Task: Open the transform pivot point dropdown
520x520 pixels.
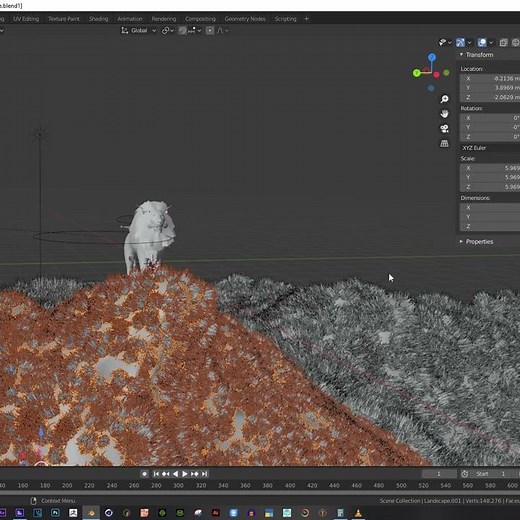Action: (x=168, y=31)
